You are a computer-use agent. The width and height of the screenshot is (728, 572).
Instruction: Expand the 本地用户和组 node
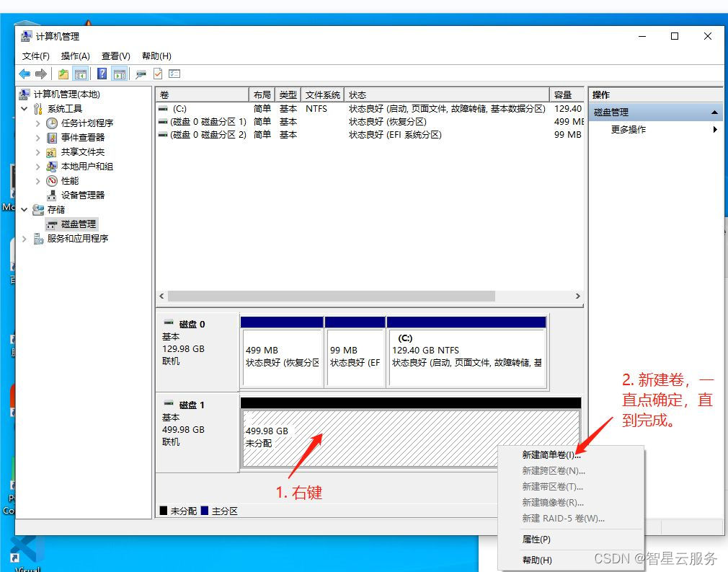(38, 167)
